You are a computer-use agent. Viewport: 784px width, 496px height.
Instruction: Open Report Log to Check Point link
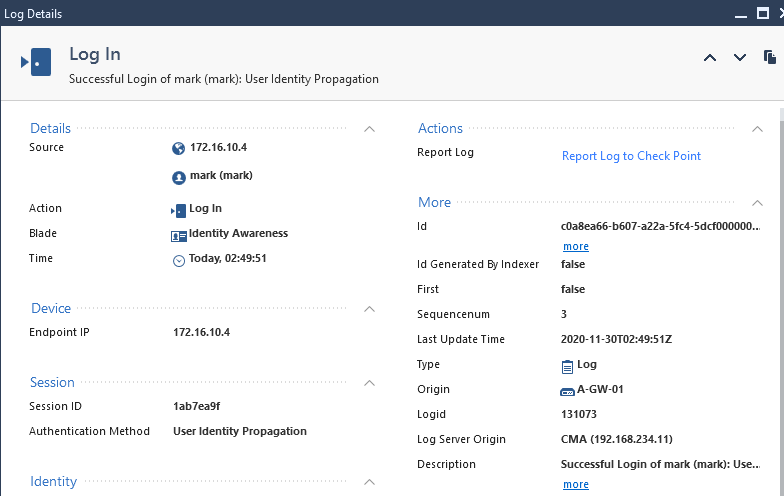click(631, 156)
